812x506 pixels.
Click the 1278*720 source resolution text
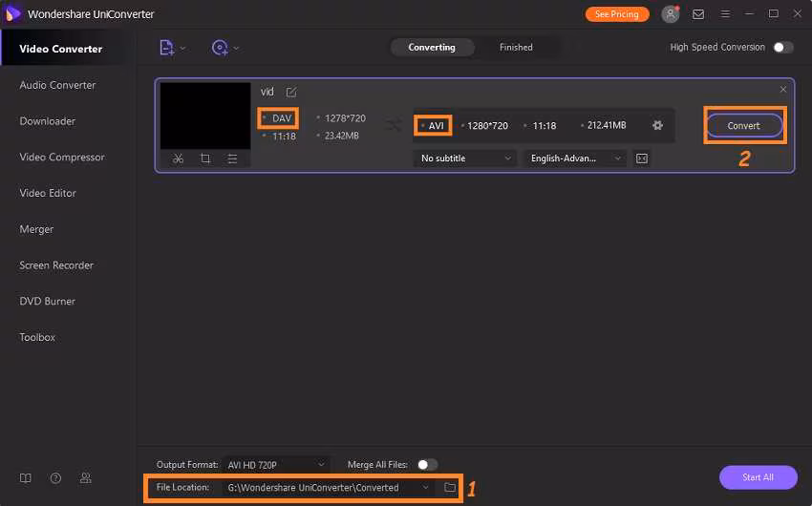345,118
